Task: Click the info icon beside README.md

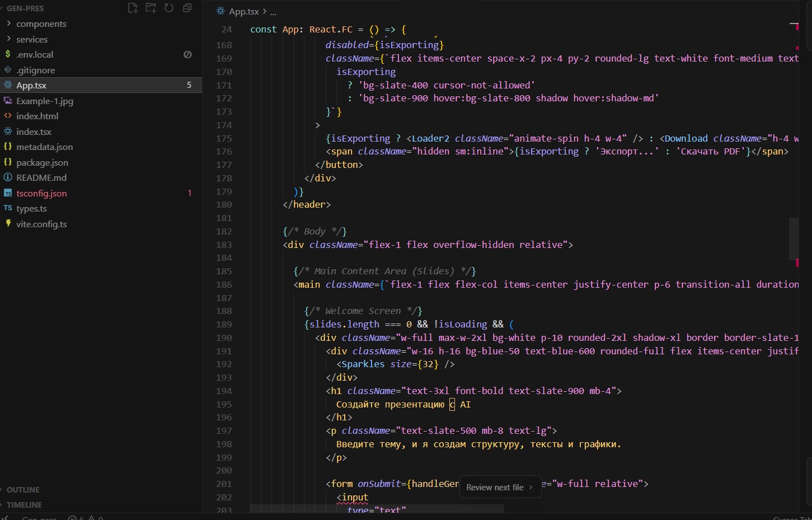Action: (x=8, y=177)
